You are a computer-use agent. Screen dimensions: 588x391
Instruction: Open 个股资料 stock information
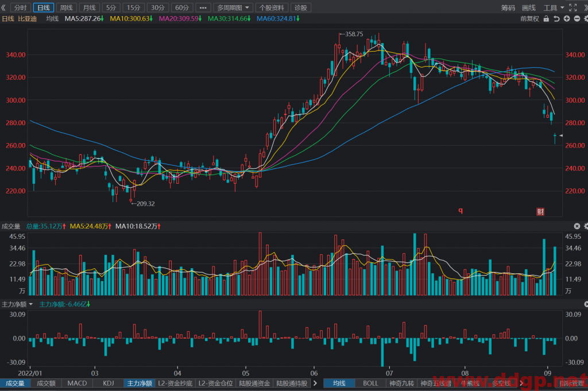(x=272, y=7)
